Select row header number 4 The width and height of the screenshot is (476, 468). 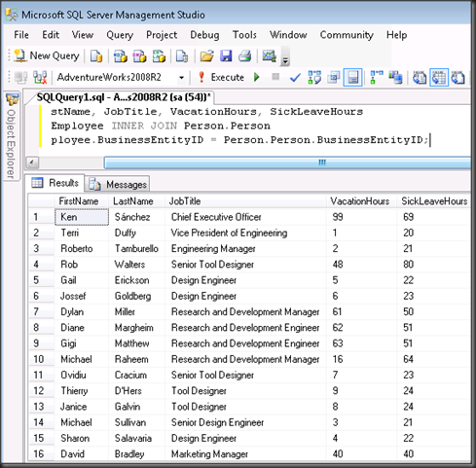(x=41, y=265)
